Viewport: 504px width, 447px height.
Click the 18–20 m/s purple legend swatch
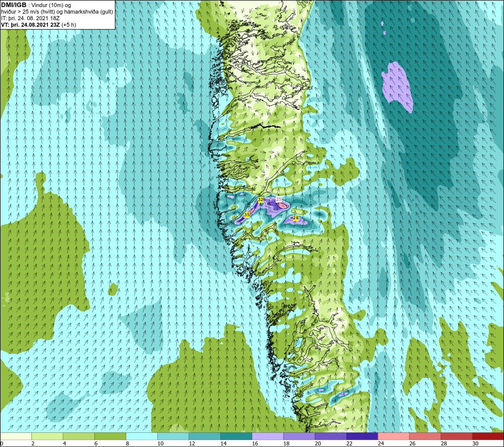(299, 436)
